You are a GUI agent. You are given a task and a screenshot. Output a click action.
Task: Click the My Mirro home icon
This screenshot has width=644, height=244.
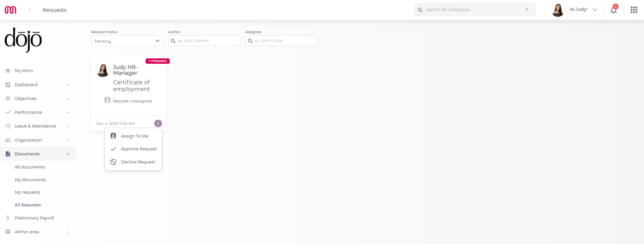click(8, 71)
